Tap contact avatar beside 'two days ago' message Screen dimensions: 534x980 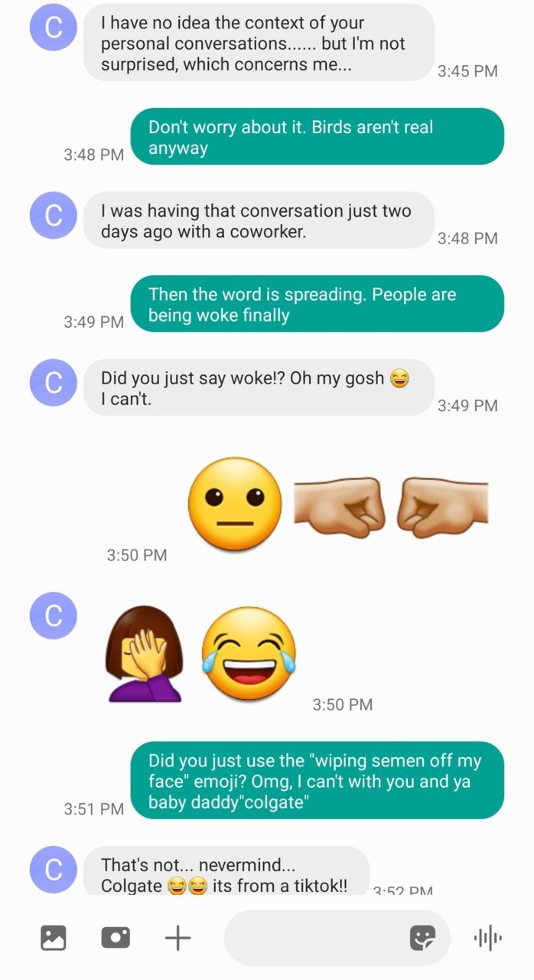point(53,216)
